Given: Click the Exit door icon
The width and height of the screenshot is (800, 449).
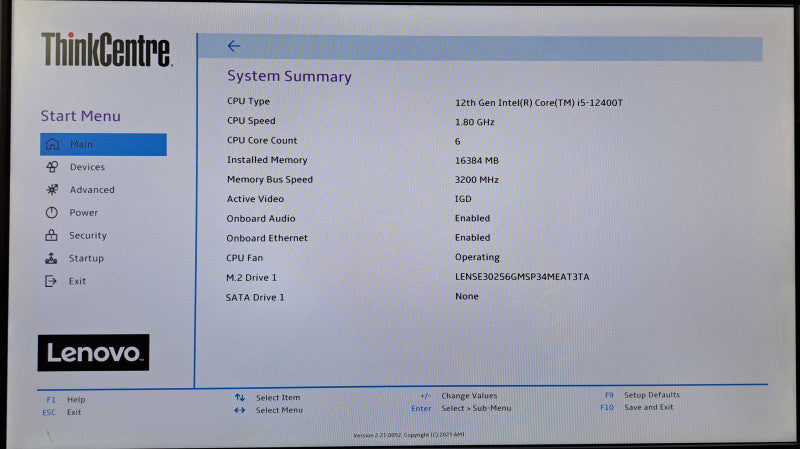Looking at the screenshot, I should coord(51,281).
